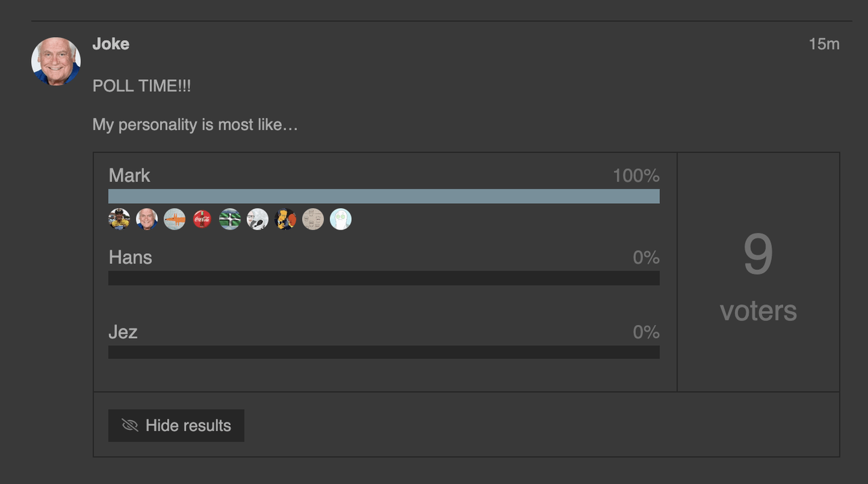This screenshot has width=868, height=484.
Task: Click the orange fox voter avatar
Action: point(174,219)
